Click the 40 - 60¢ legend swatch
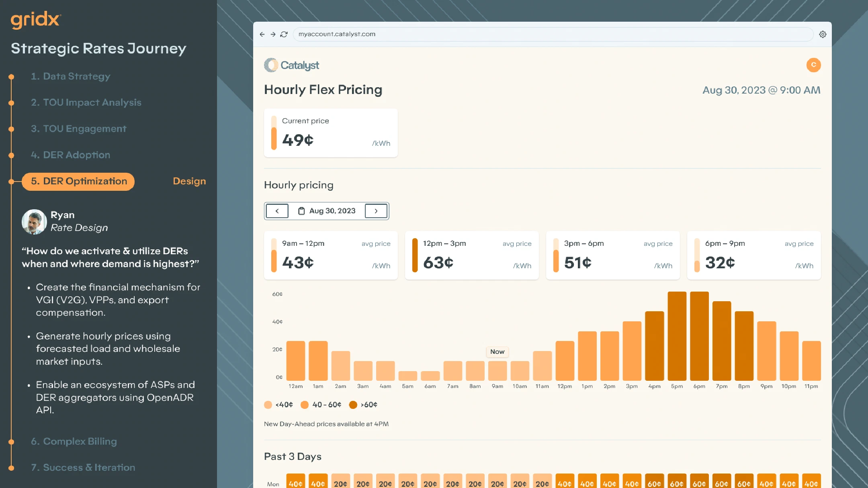This screenshot has height=488, width=868. pos(305,405)
